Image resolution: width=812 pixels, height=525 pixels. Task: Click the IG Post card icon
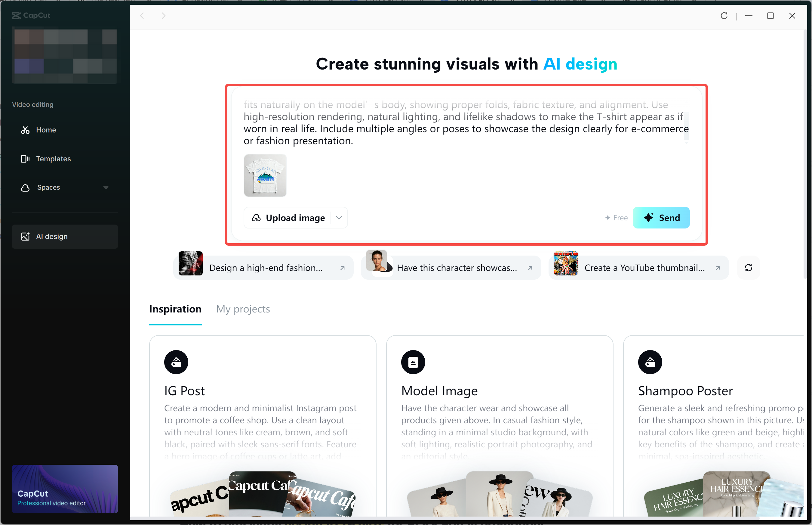pos(176,362)
